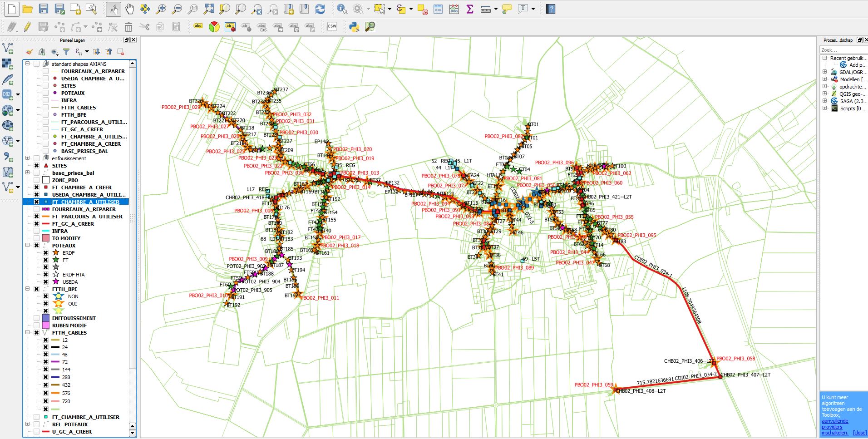Enable the ZONE_PBO layer checkbox
The width and height of the screenshot is (868, 439).
coord(36,180)
